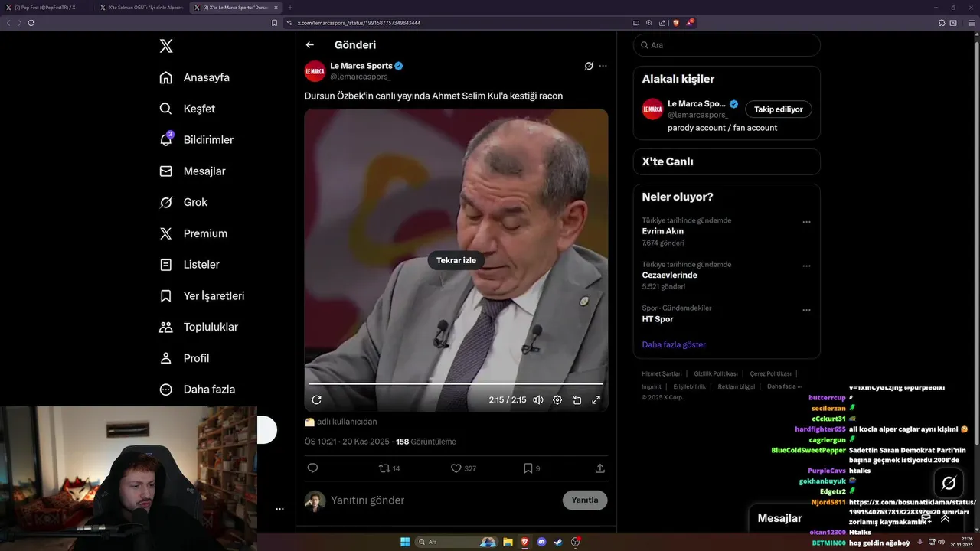The width and height of the screenshot is (980, 551).
Task: Open options for HT Spor trend
Action: tap(806, 310)
